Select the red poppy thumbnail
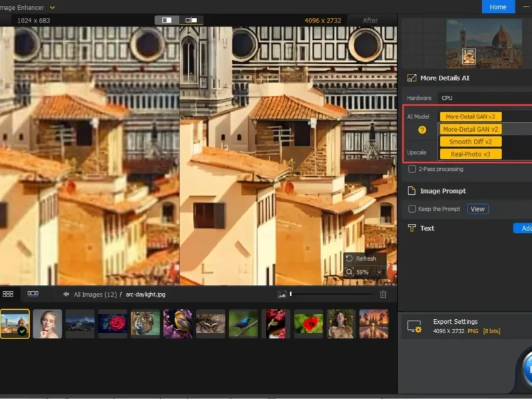 [x=309, y=324]
